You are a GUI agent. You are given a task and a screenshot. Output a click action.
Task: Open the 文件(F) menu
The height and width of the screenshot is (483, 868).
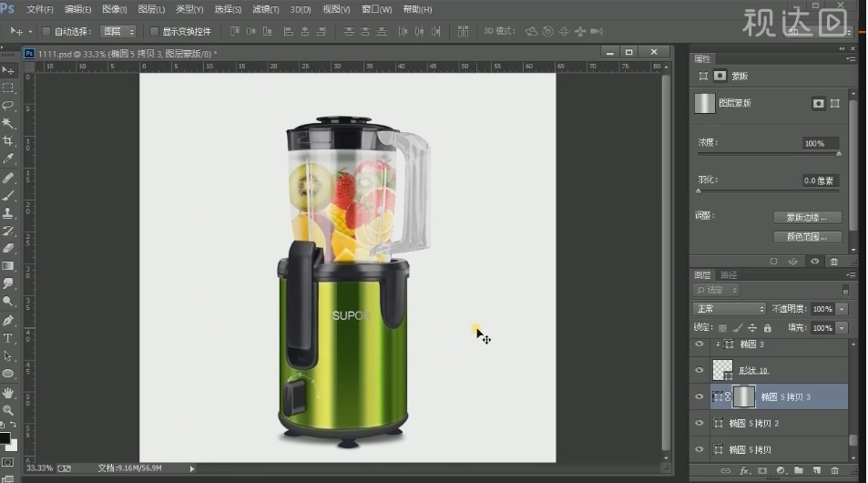[40, 9]
